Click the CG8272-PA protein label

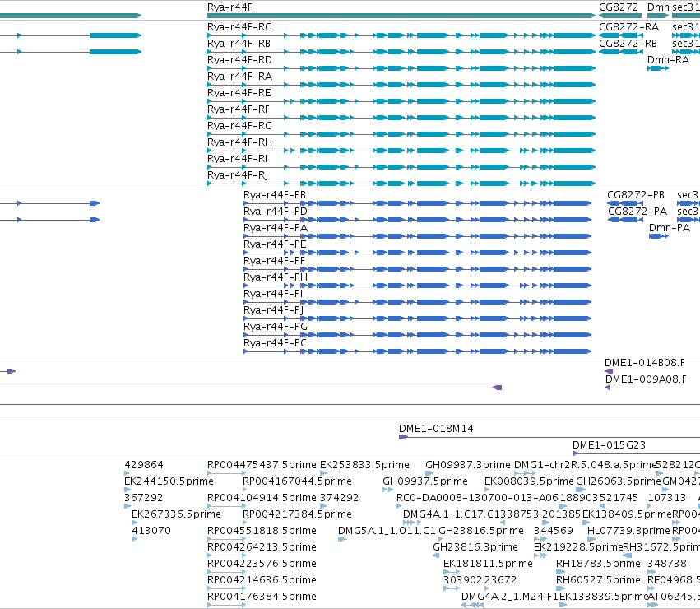(x=637, y=212)
